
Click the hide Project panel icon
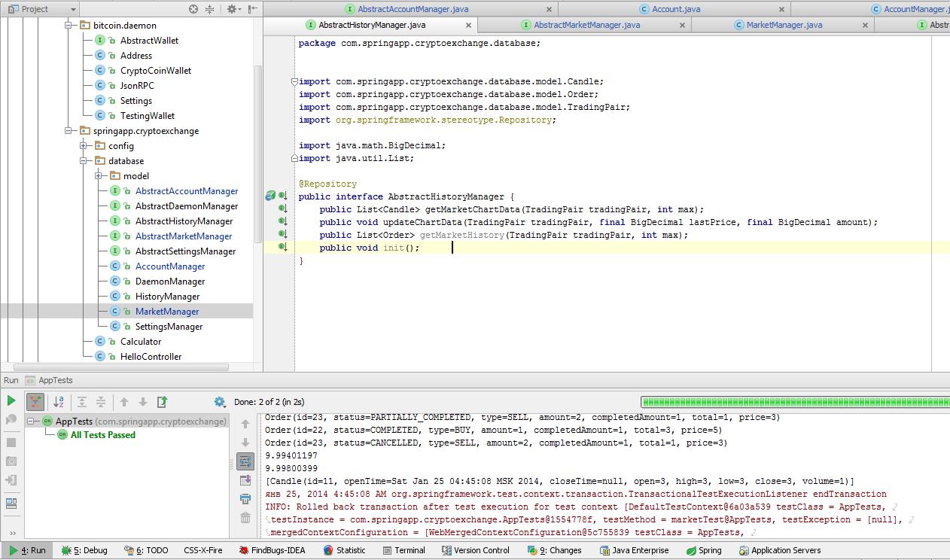[252, 9]
